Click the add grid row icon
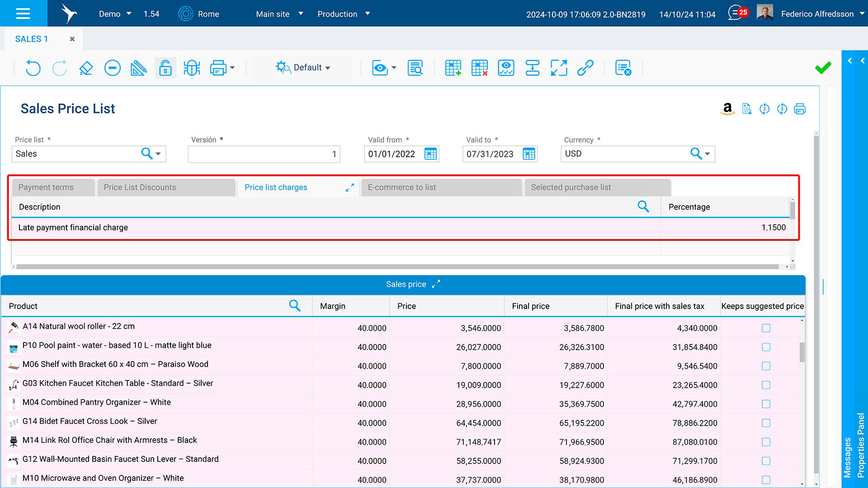 [453, 68]
